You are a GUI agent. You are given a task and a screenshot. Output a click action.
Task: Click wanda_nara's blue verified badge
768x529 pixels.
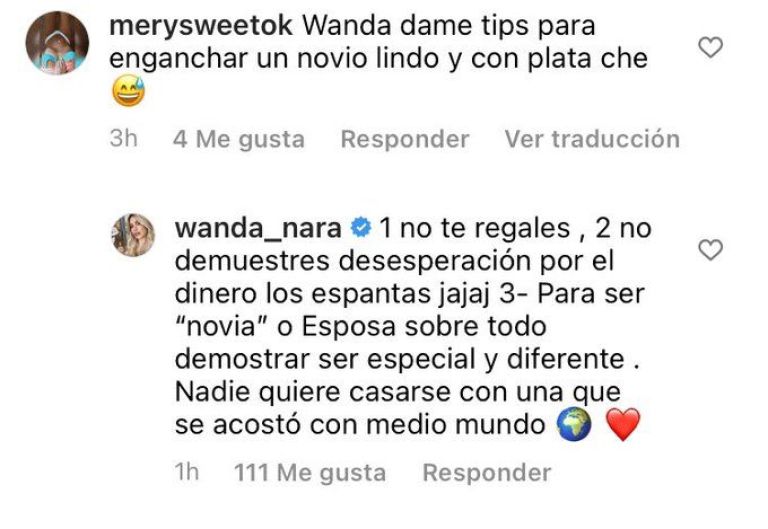361,228
